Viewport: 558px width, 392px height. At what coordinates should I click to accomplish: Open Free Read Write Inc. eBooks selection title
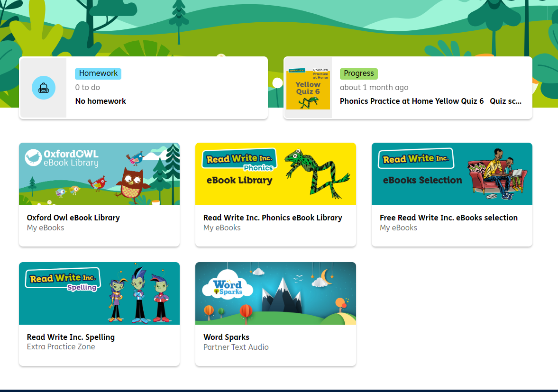448,218
